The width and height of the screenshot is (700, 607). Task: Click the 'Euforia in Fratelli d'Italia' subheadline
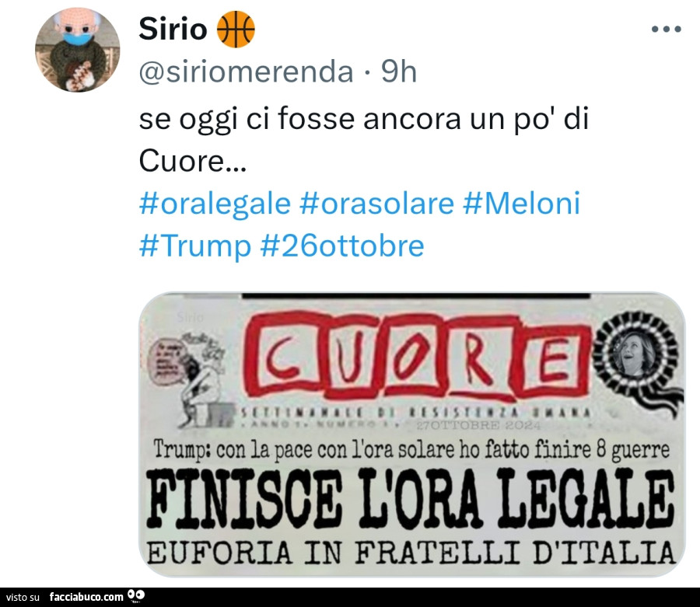click(x=411, y=552)
